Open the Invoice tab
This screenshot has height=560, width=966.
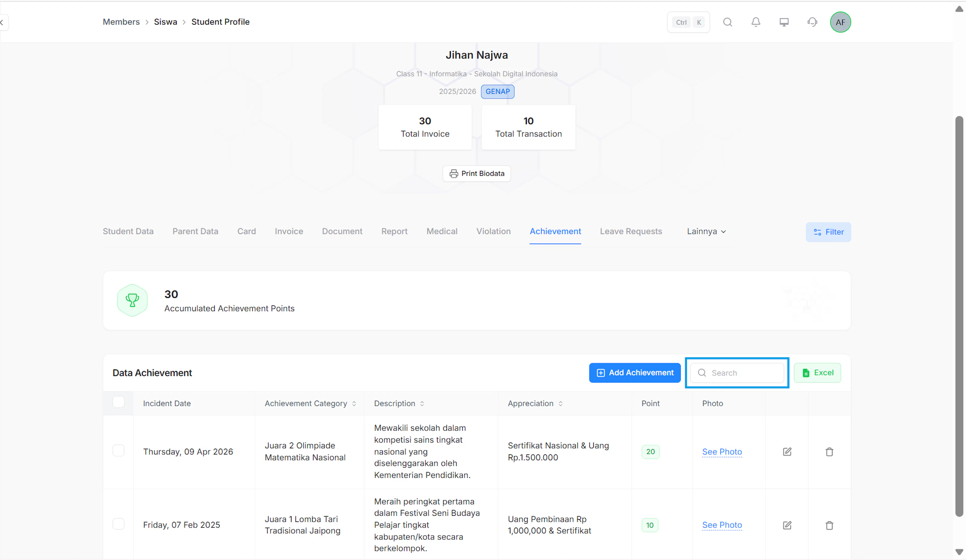tap(289, 231)
